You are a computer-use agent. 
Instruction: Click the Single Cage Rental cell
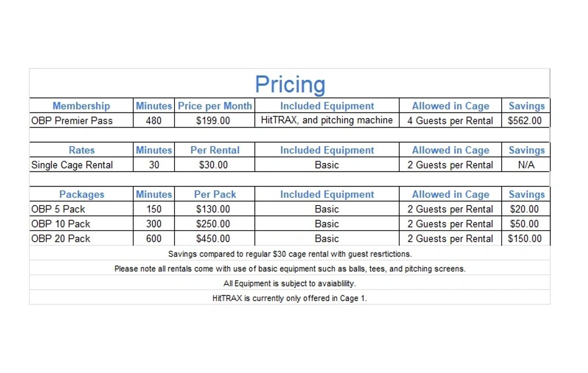tap(72, 165)
